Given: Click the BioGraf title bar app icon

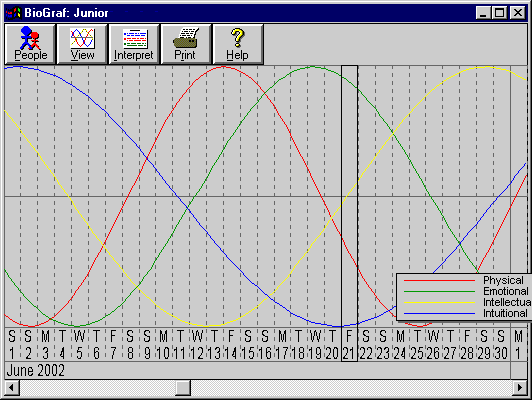Looking at the screenshot, I should click(x=14, y=13).
